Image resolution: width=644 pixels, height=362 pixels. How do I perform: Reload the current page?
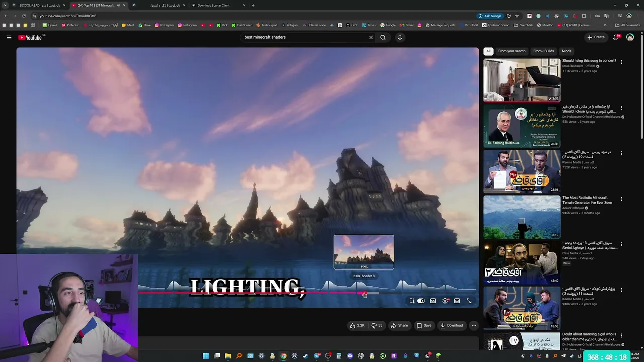pyautogui.click(x=24, y=16)
